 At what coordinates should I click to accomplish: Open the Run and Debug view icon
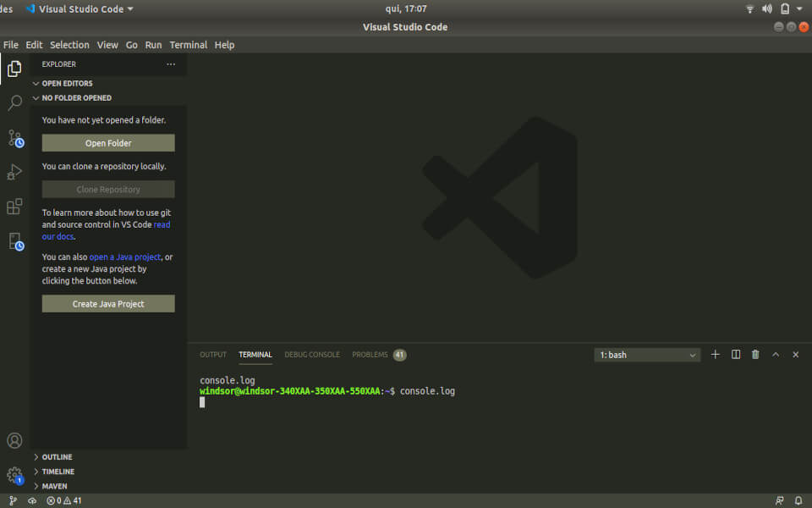(x=14, y=172)
